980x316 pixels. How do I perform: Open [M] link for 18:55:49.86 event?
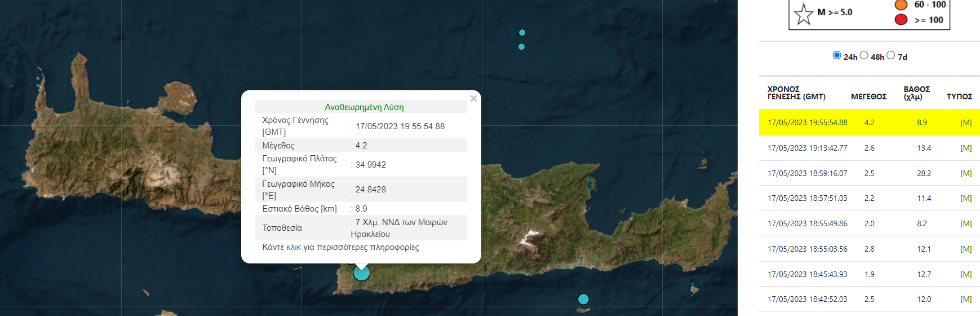tap(966, 223)
